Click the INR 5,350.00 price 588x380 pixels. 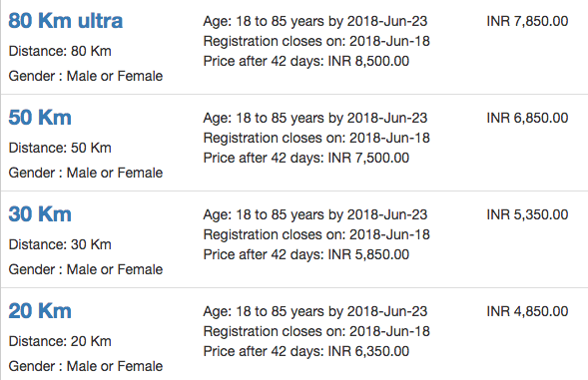(x=527, y=214)
